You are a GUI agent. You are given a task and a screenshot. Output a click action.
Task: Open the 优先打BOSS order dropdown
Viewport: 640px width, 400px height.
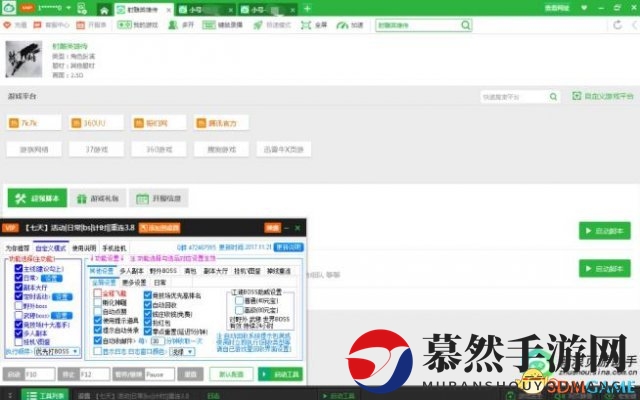click(57, 351)
